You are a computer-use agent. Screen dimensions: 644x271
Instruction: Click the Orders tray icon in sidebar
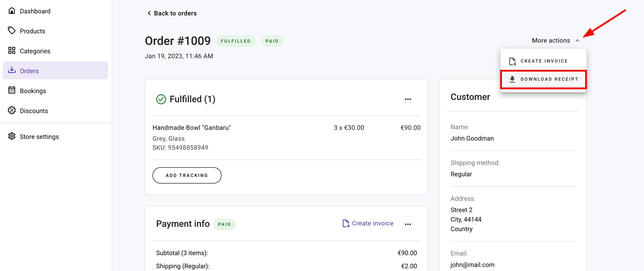[12, 70]
